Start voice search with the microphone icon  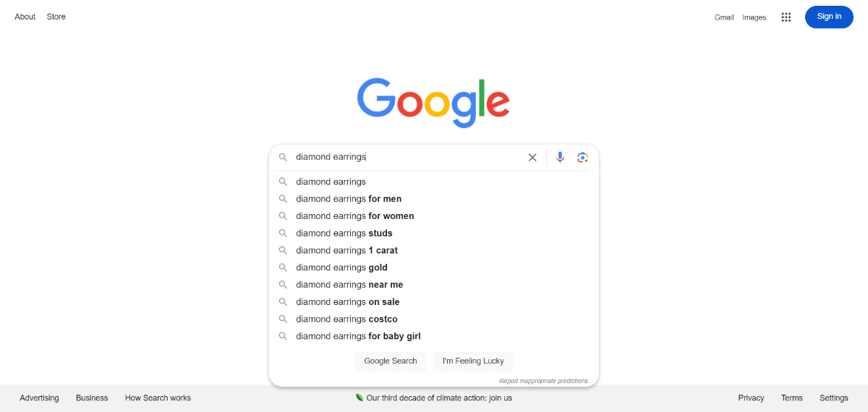[560, 157]
